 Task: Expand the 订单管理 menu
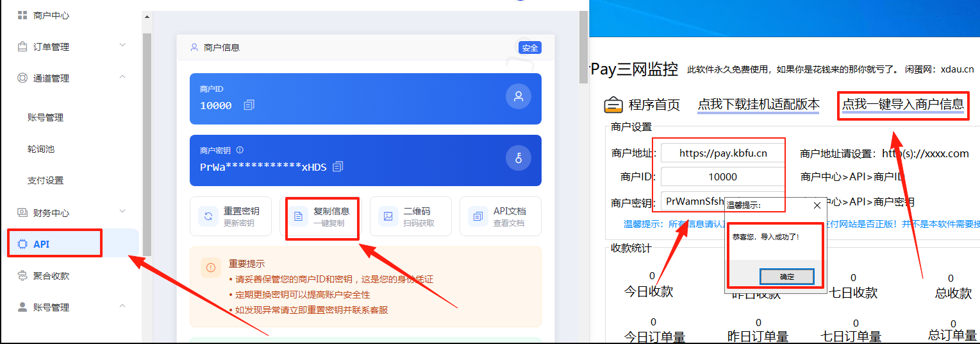tap(122, 46)
